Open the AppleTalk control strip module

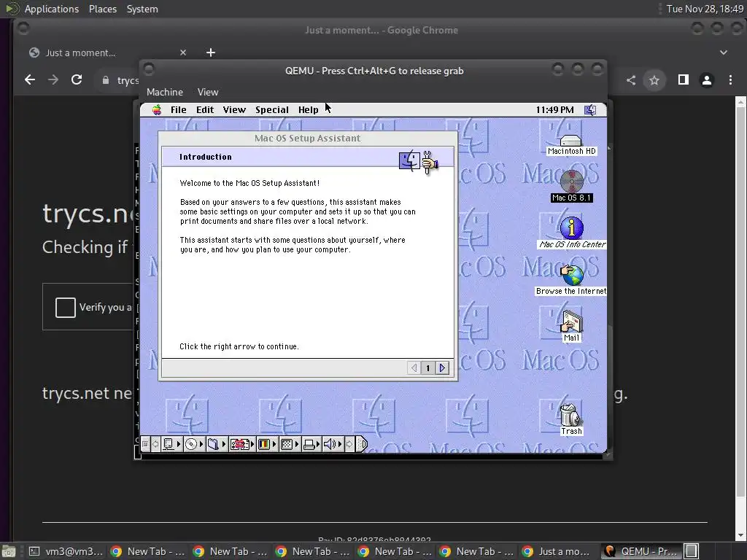(x=171, y=444)
